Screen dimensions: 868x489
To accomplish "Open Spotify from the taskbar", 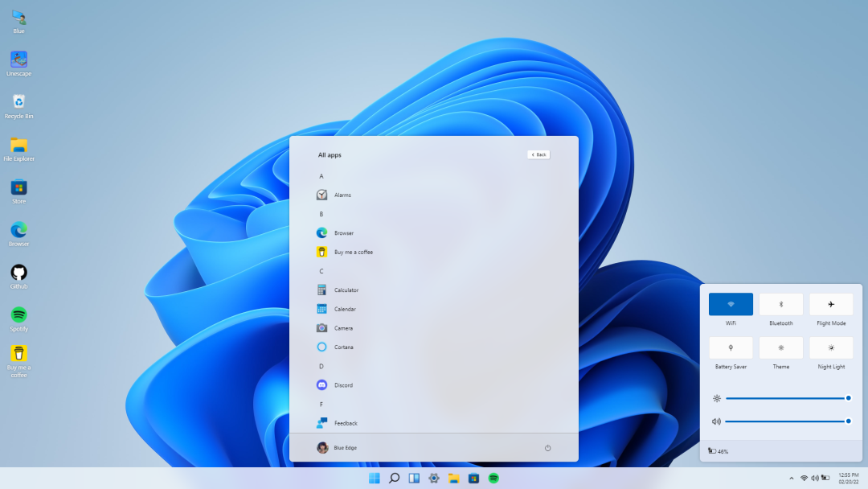I will click(493, 477).
